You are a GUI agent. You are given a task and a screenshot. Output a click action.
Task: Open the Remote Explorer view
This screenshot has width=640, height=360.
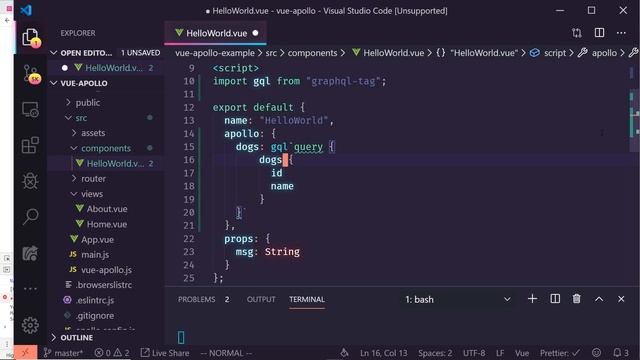click(30, 110)
